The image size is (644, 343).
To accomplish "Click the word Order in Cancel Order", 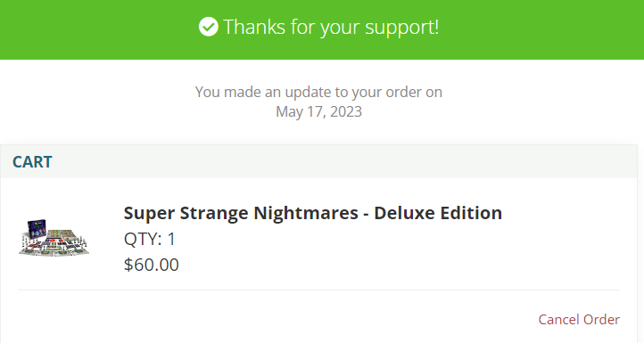I will coord(601,319).
